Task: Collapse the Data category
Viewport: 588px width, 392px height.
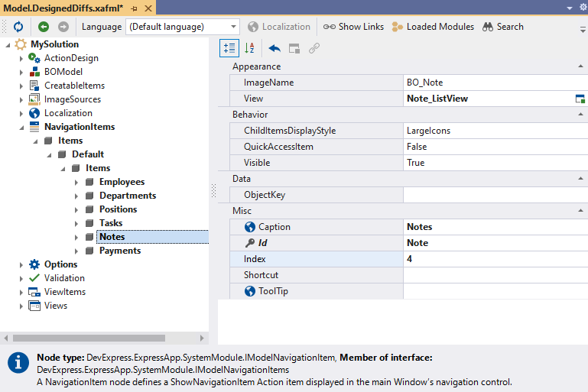Action: (580, 179)
